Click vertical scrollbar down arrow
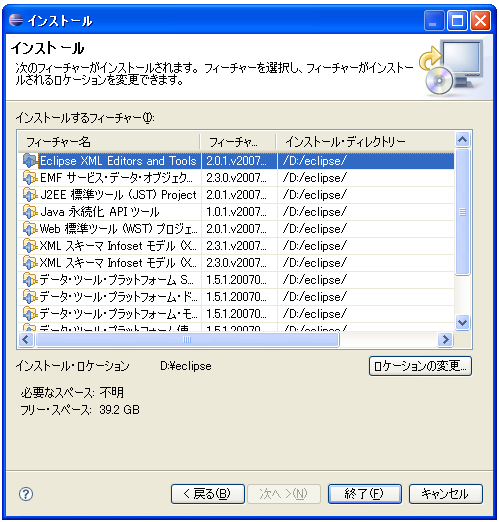Image resolution: width=499 pixels, height=522 pixels. click(462, 322)
